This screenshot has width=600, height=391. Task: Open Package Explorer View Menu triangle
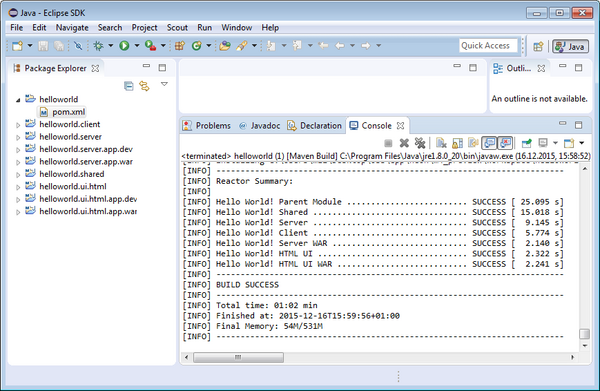(165, 84)
